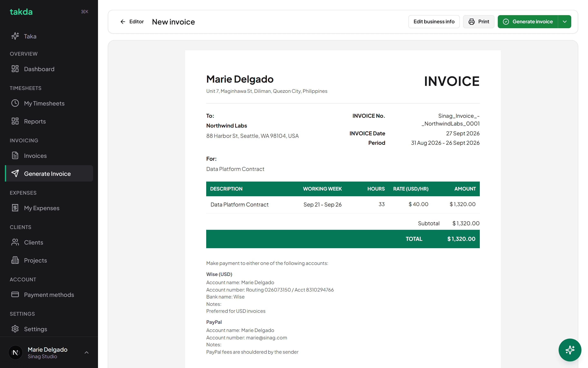Open My Expenses
This screenshot has height=368, width=588.
coord(49,208)
